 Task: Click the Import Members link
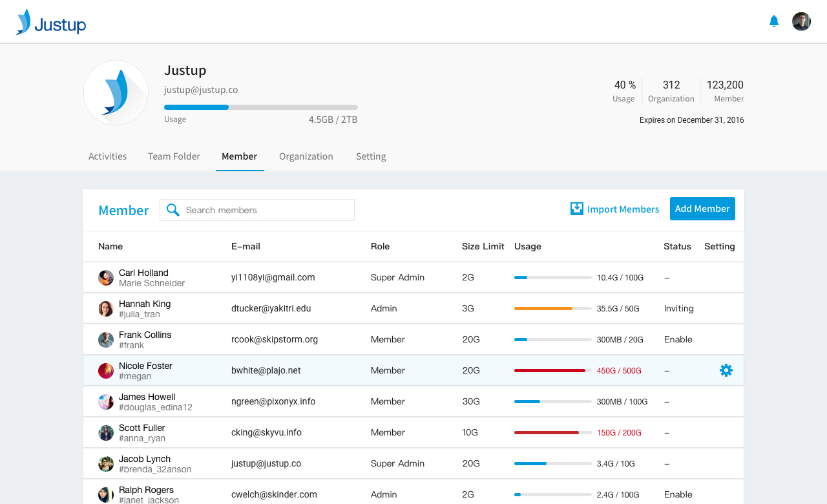click(x=623, y=209)
